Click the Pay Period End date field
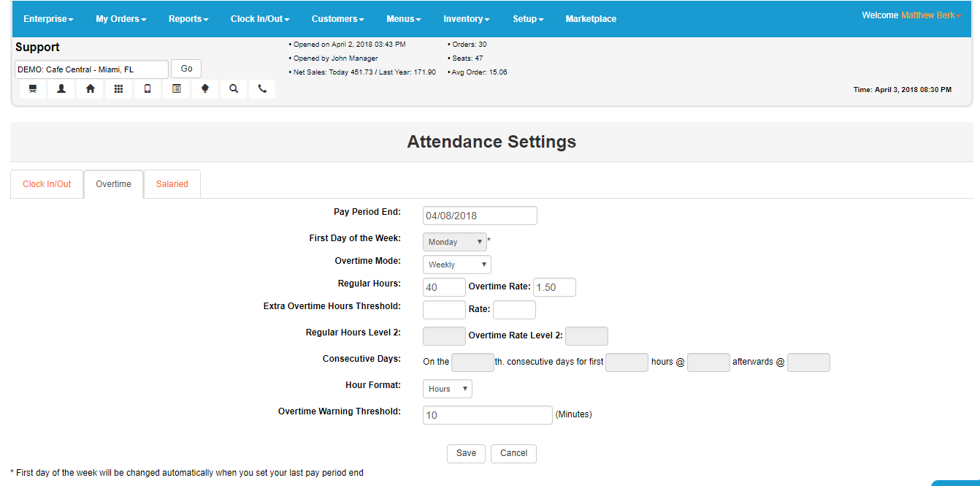 pos(480,216)
